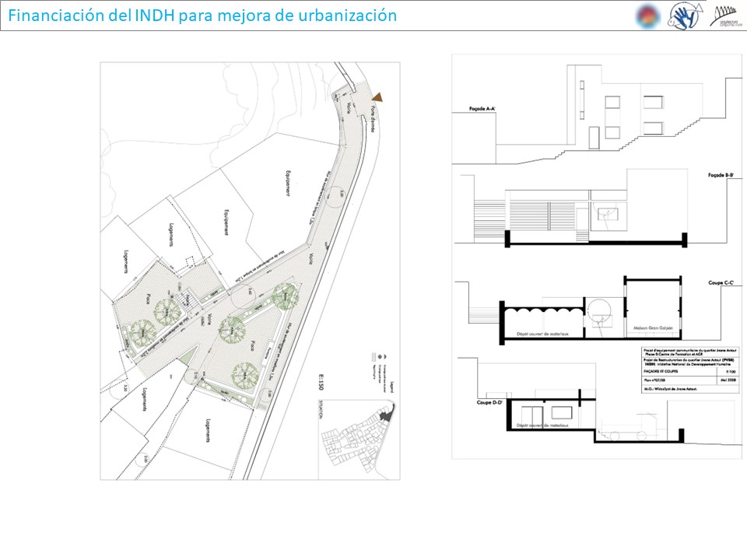Viewport: 747px width, 560px height.
Task: Click the brown triangle entrance marker
Action: click(377, 96)
